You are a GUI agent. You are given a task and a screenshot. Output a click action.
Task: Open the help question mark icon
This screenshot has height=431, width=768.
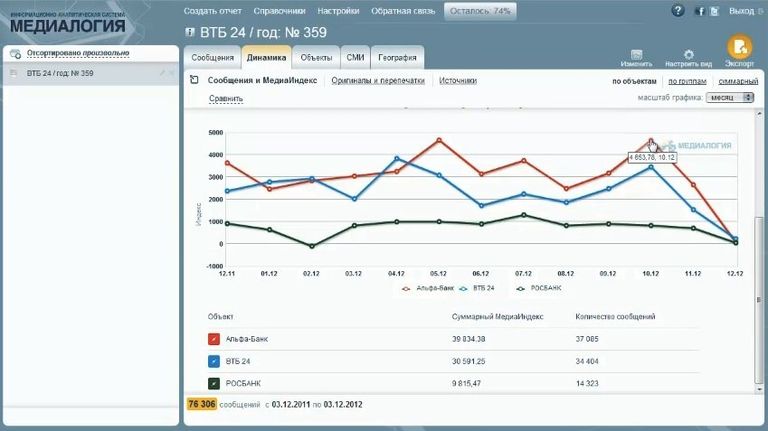coord(678,10)
